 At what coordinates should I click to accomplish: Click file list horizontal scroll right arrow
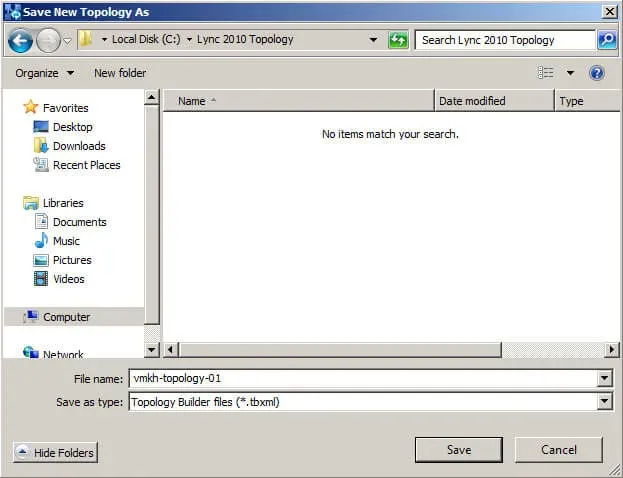pyautogui.click(x=611, y=350)
